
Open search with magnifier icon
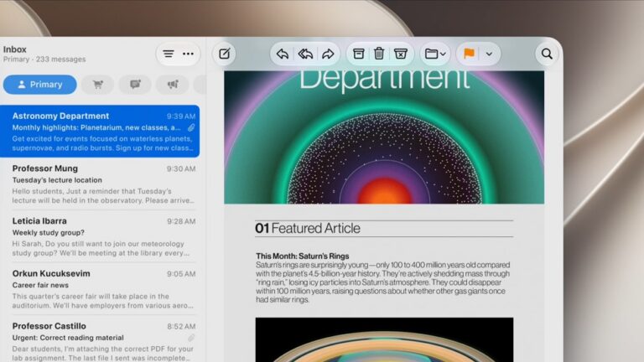point(547,54)
